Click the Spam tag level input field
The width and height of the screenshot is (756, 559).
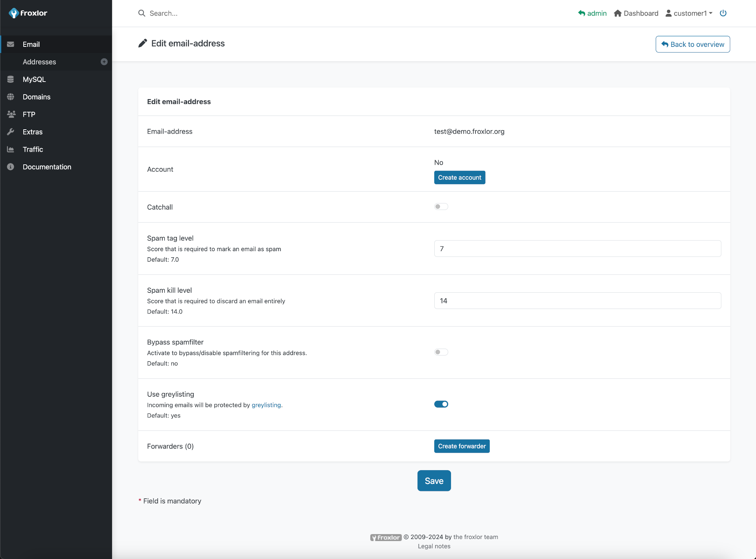577,249
